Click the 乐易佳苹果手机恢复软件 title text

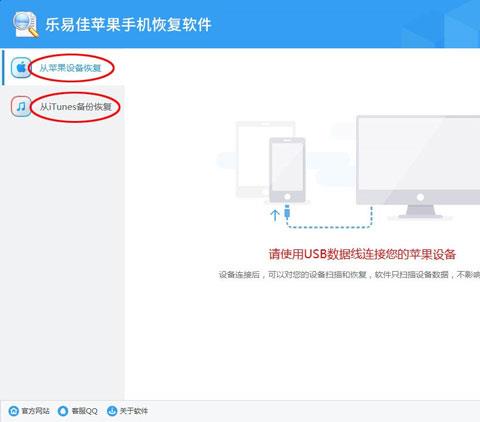point(128,25)
